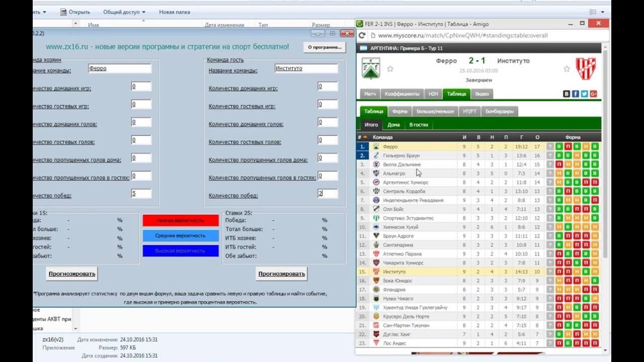Image resolution: width=644 pixels, height=362 pixels.
Task: Click the Институто red-striped club crest
Action: tap(586, 68)
